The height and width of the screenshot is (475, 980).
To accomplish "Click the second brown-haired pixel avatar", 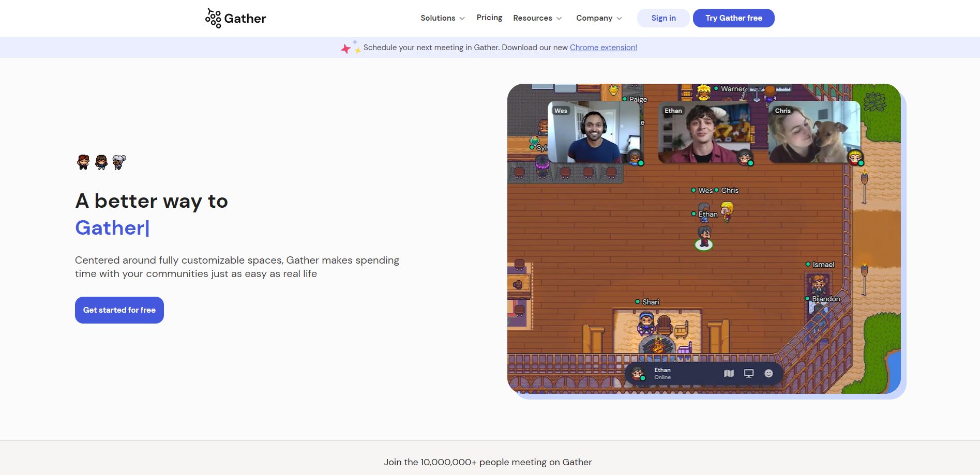I will (101, 162).
